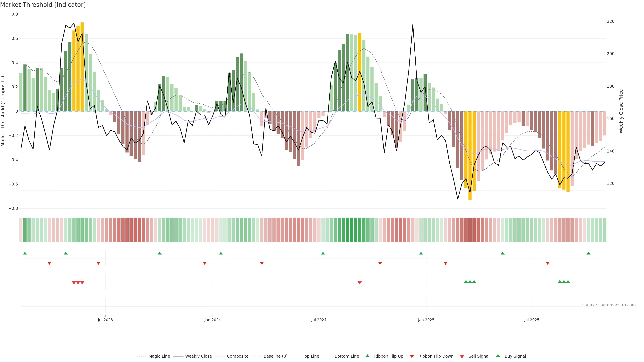Screen dimensions: 644x362
Task: Click the Jan 2025 x-axis label
Action: click(426, 320)
